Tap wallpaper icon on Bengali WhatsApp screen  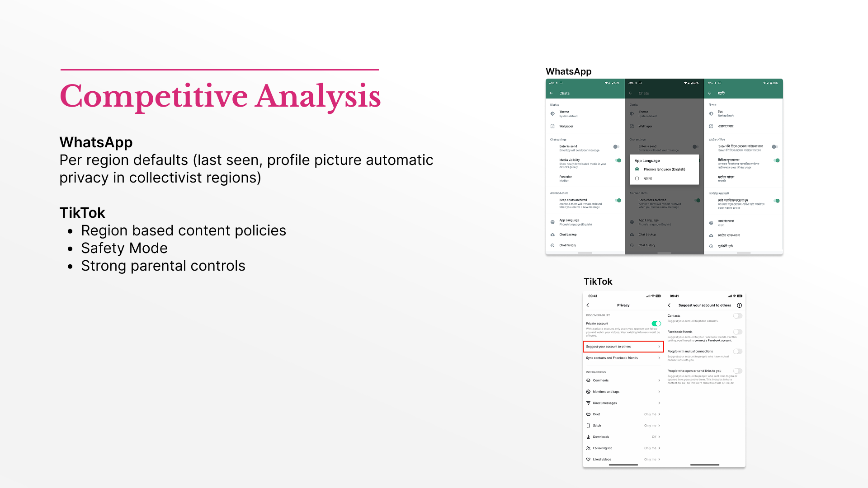point(711,127)
